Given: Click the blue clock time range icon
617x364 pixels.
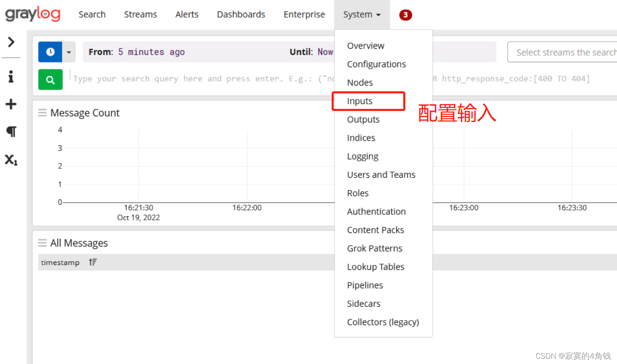Looking at the screenshot, I should (50, 52).
